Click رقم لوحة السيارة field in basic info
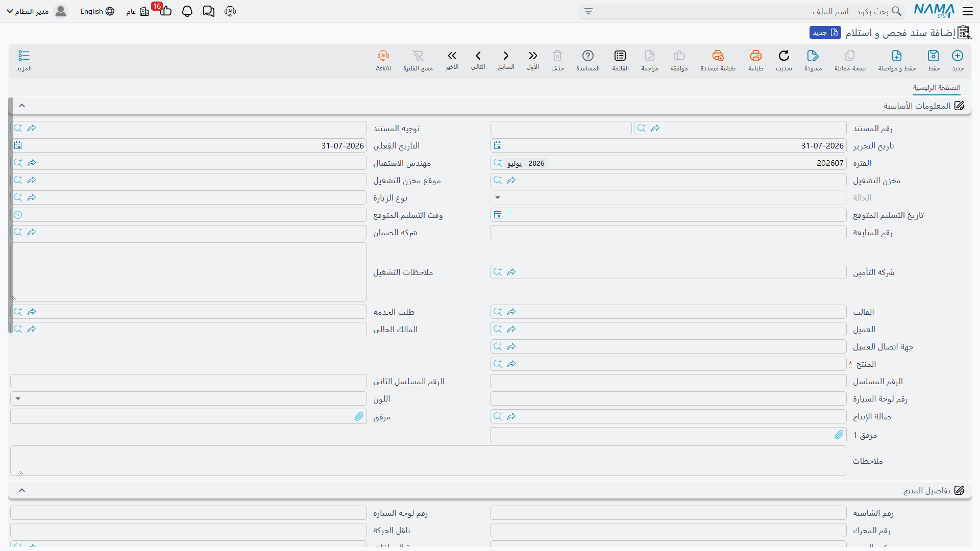 pos(668,398)
